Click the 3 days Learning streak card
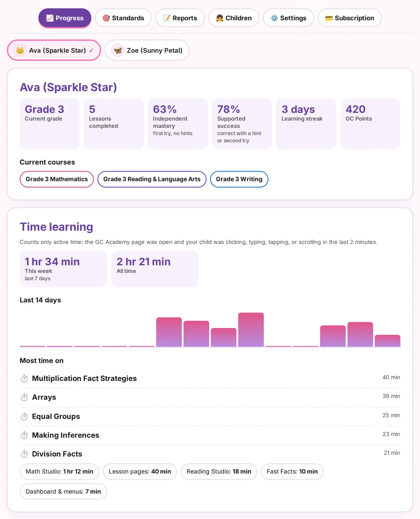The width and height of the screenshot is (420, 519). (x=306, y=124)
